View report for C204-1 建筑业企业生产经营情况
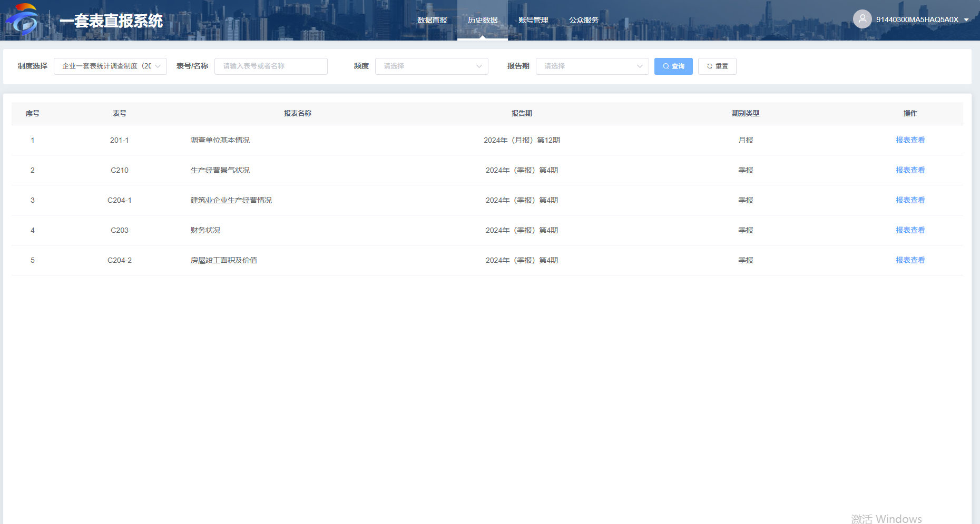Viewport: 980px width, 524px height. click(910, 200)
